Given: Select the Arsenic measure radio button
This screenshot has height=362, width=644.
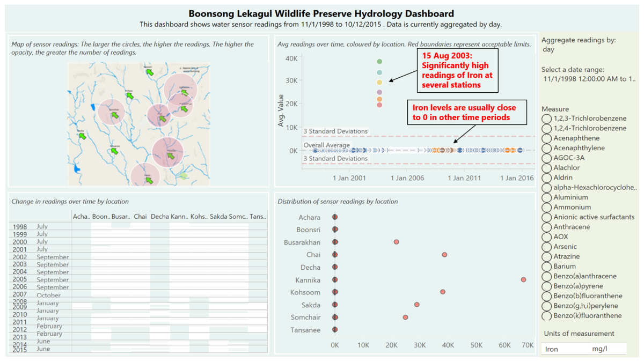Looking at the screenshot, I should 546,247.
